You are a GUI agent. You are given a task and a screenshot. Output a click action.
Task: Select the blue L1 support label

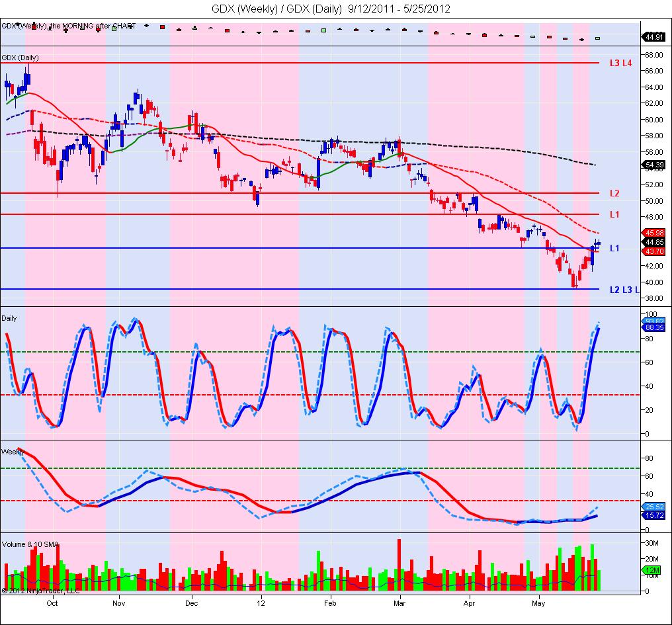coord(614,248)
